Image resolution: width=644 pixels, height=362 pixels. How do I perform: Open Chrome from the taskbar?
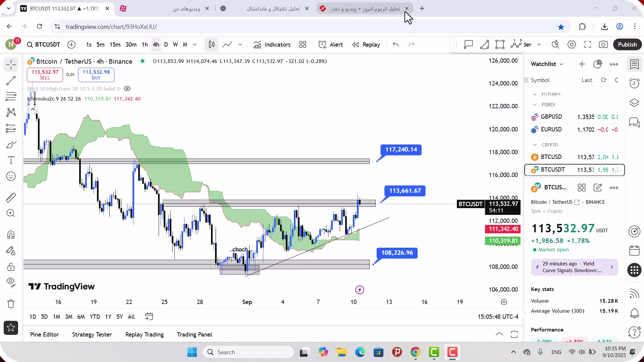415,352
